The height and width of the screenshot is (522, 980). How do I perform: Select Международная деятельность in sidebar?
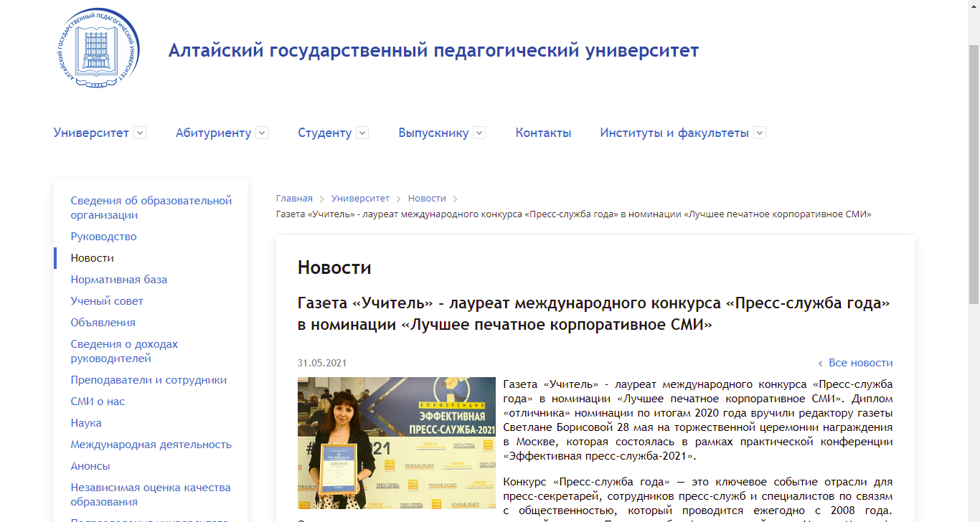[151, 445]
